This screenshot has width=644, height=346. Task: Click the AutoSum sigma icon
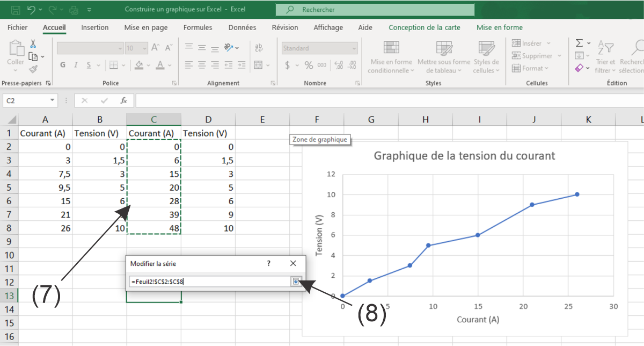(x=579, y=43)
